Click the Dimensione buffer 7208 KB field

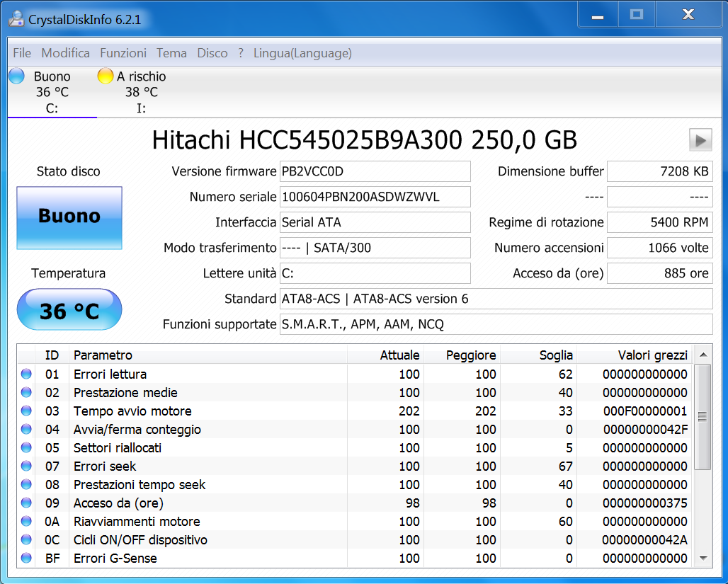tap(660, 171)
